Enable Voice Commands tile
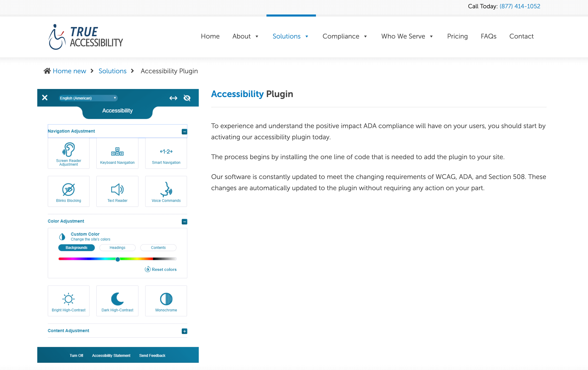Screen dimensions: 588x370 click(x=166, y=191)
